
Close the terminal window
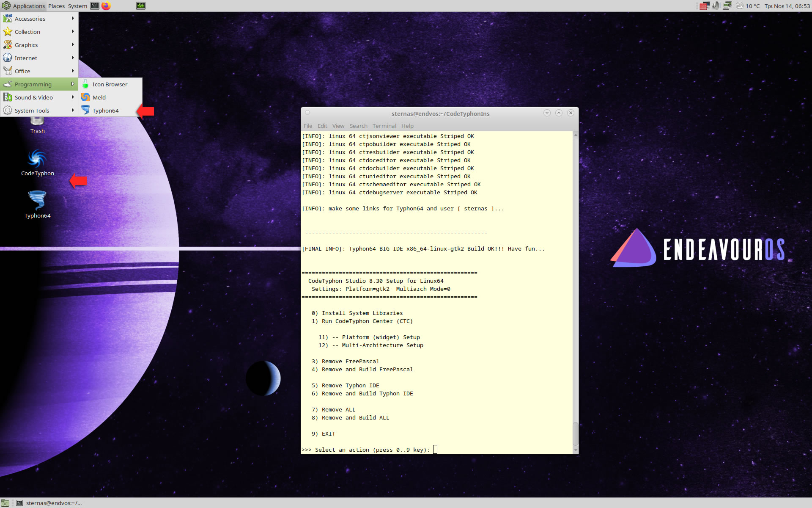coord(571,113)
